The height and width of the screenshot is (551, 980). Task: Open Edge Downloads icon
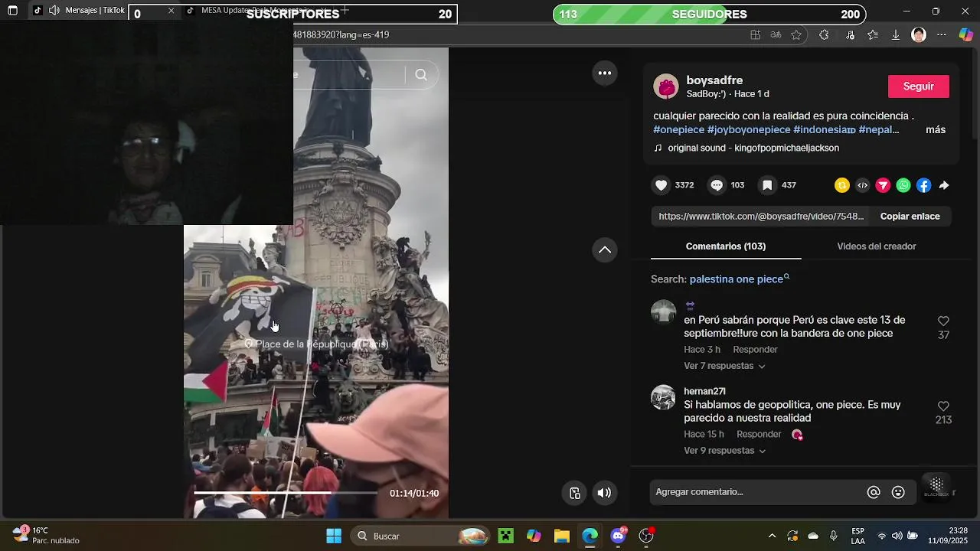click(895, 34)
